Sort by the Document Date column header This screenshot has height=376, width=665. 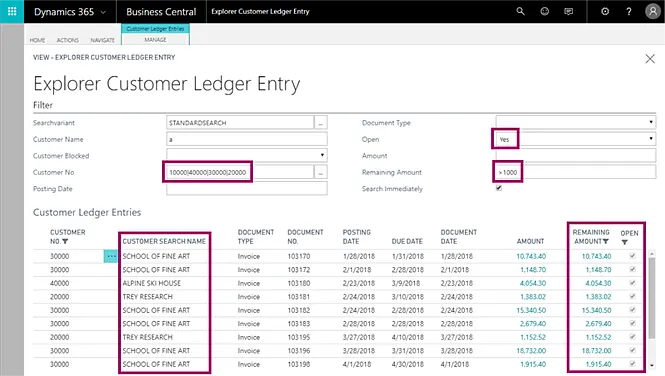click(459, 237)
